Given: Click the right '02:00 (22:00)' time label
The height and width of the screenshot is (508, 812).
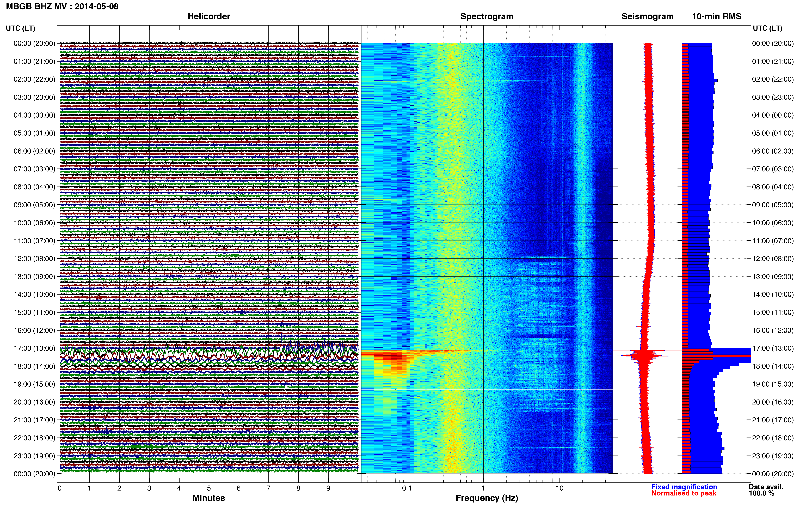Looking at the screenshot, I should pyautogui.click(x=773, y=79).
